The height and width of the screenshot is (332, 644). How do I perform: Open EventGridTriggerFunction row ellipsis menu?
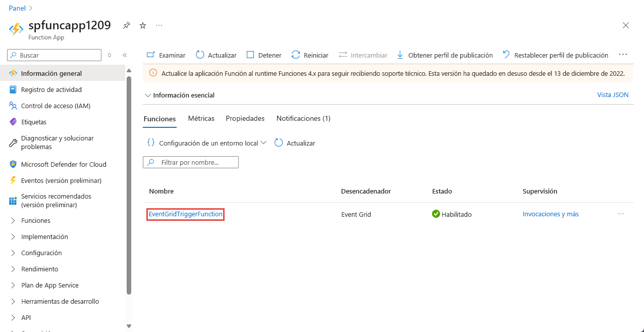click(621, 214)
